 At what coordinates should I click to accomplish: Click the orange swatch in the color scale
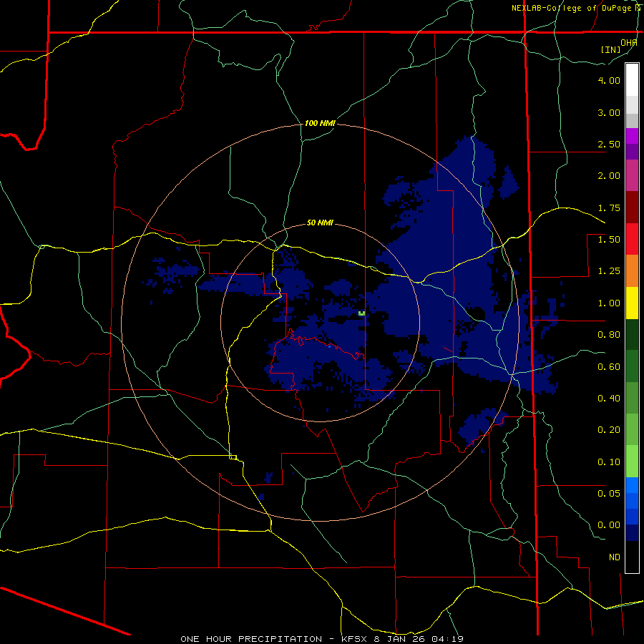tap(632, 271)
